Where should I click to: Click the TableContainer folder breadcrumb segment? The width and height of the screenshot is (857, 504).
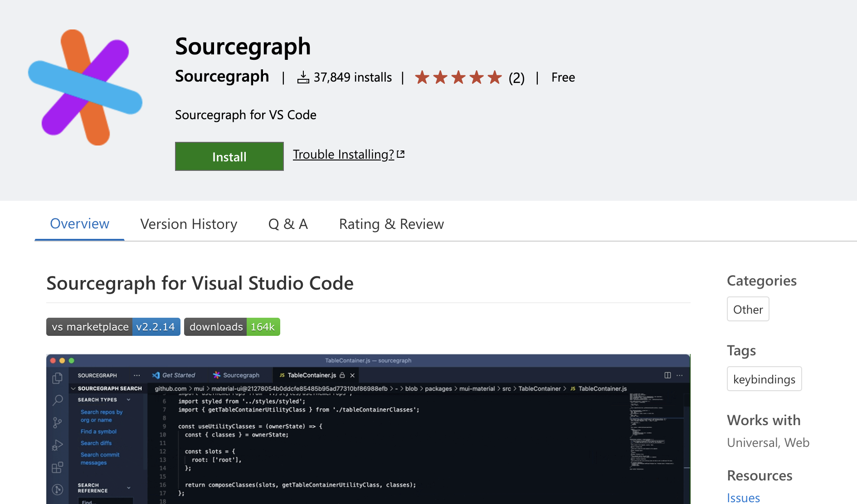[x=540, y=388]
